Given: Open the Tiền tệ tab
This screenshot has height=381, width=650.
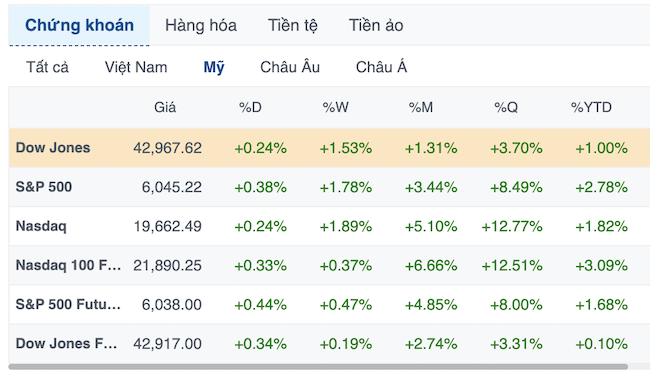Looking at the screenshot, I should [x=292, y=25].
